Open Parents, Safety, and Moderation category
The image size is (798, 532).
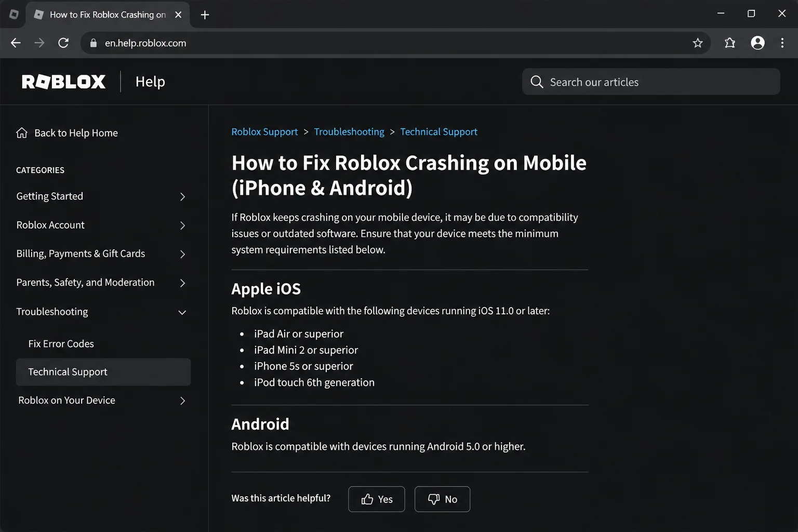point(85,283)
